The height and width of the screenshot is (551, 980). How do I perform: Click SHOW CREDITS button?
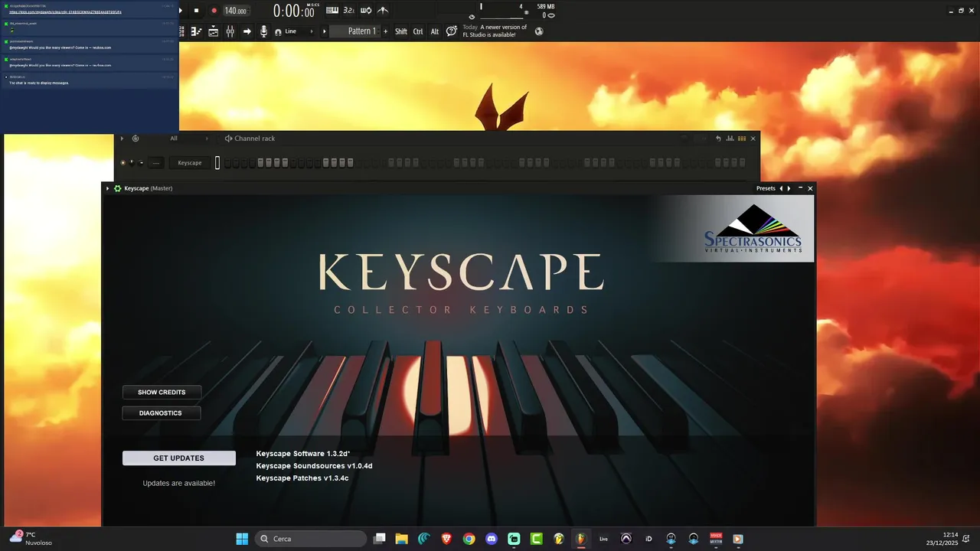click(162, 392)
